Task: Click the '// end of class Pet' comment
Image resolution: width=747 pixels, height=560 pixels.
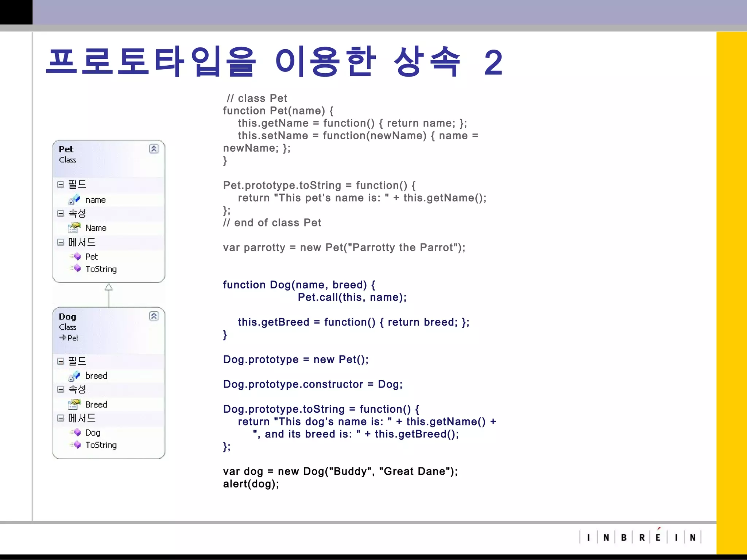Action: click(272, 223)
